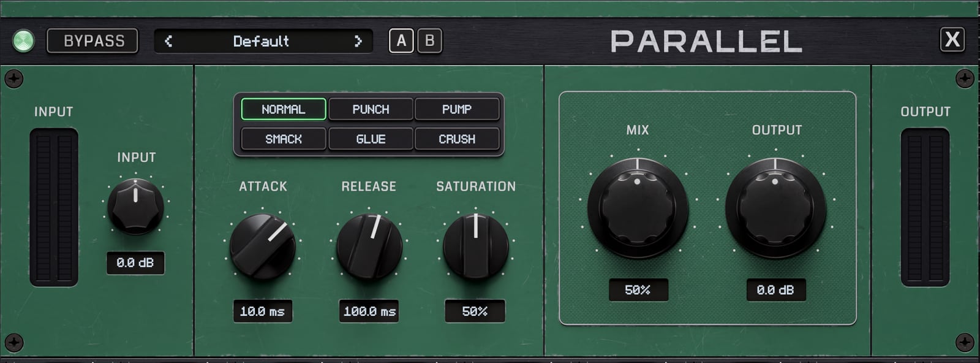Open the Default preset selector
Image resolution: width=980 pixels, height=363 pixels.
pyautogui.click(x=263, y=41)
